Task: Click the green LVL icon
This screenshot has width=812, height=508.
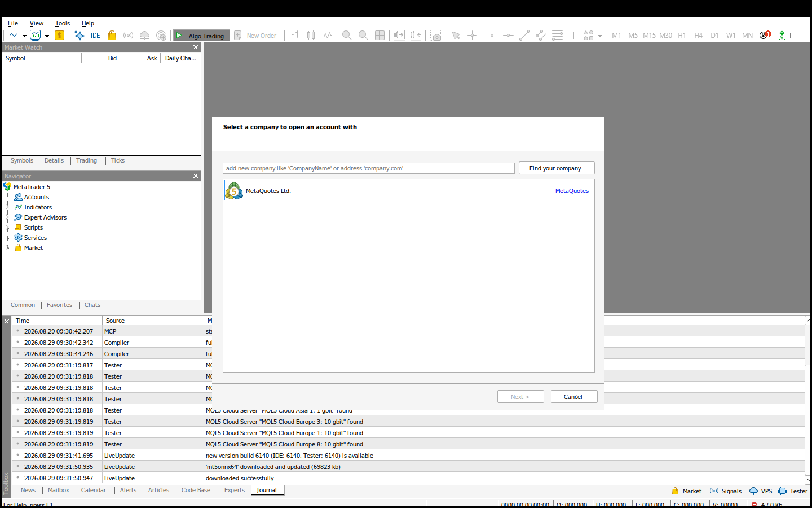Action: (782, 35)
